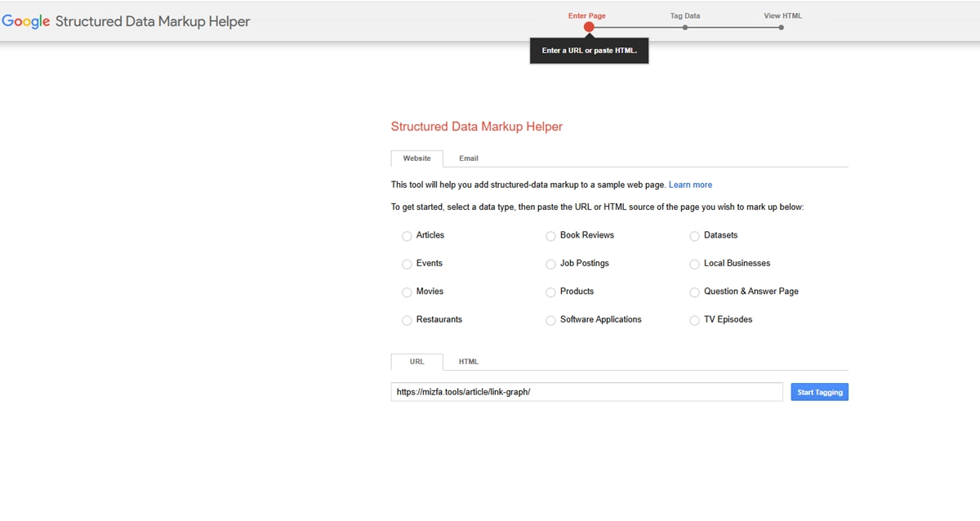Select the Datasets radio button
This screenshot has width=980, height=521.
(695, 236)
